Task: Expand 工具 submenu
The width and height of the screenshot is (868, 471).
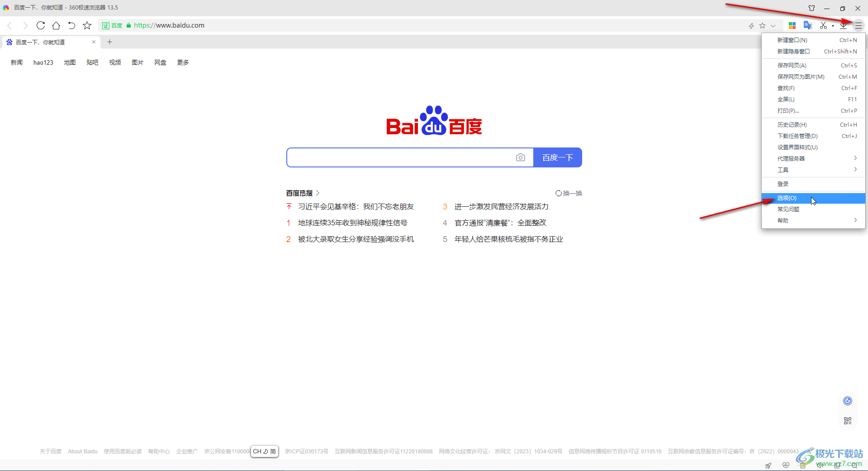Action: pos(813,170)
